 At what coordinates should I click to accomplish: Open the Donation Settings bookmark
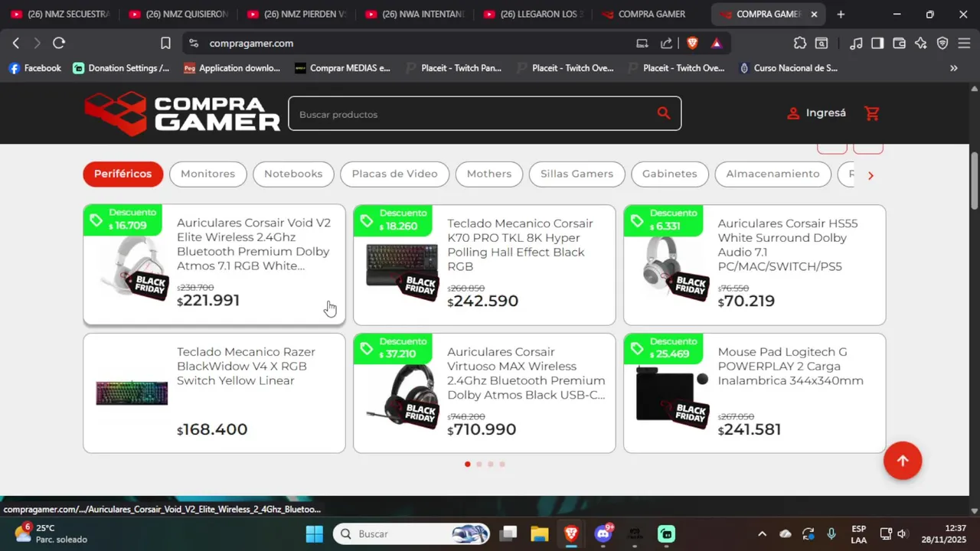coord(121,68)
